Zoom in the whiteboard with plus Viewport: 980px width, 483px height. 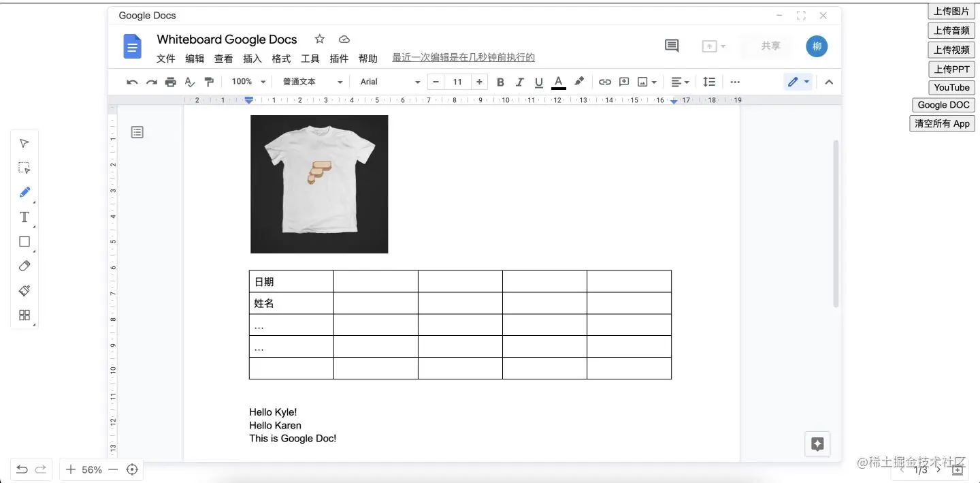click(71, 469)
